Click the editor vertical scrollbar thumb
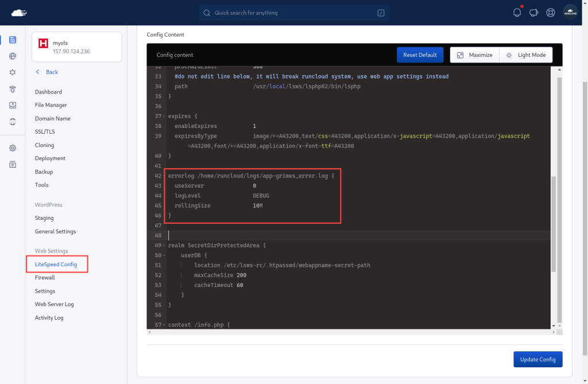 pos(554,224)
